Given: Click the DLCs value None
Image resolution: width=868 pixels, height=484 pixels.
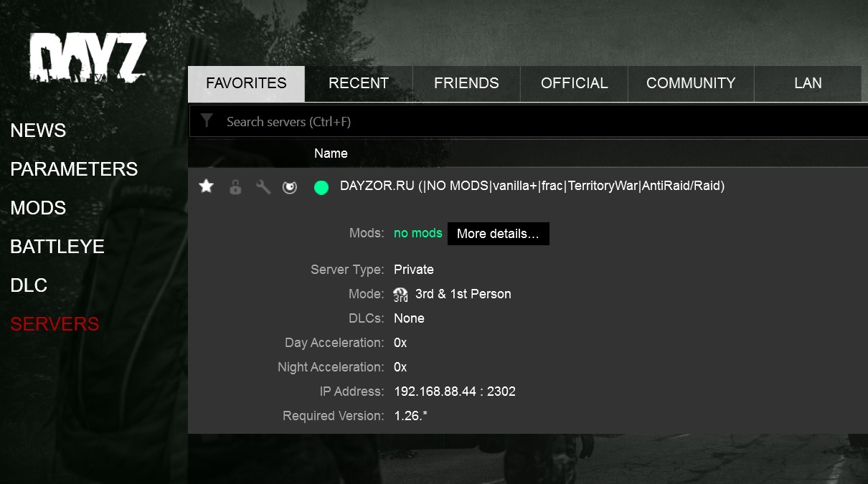Looking at the screenshot, I should tap(409, 318).
